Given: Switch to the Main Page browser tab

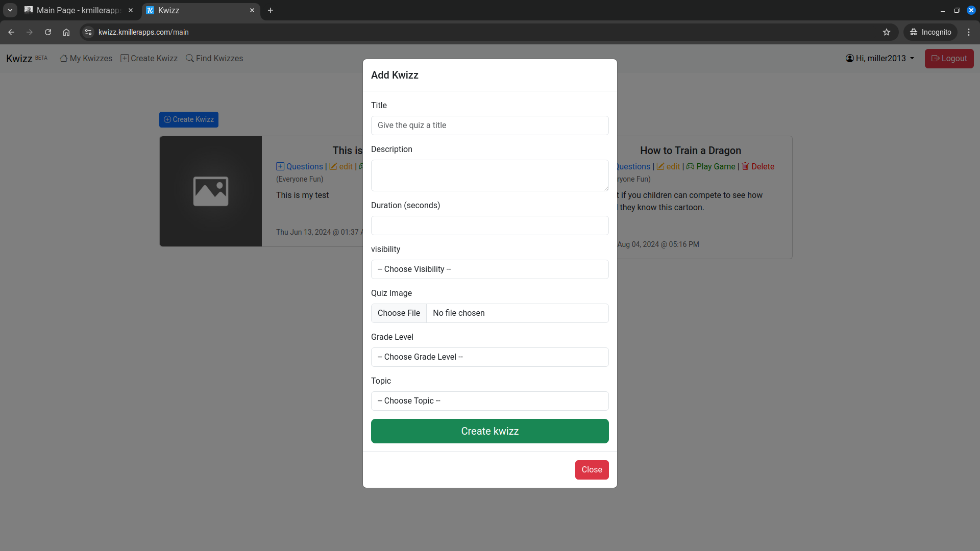Looking at the screenshot, I should pyautogui.click(x=78, y=10).
